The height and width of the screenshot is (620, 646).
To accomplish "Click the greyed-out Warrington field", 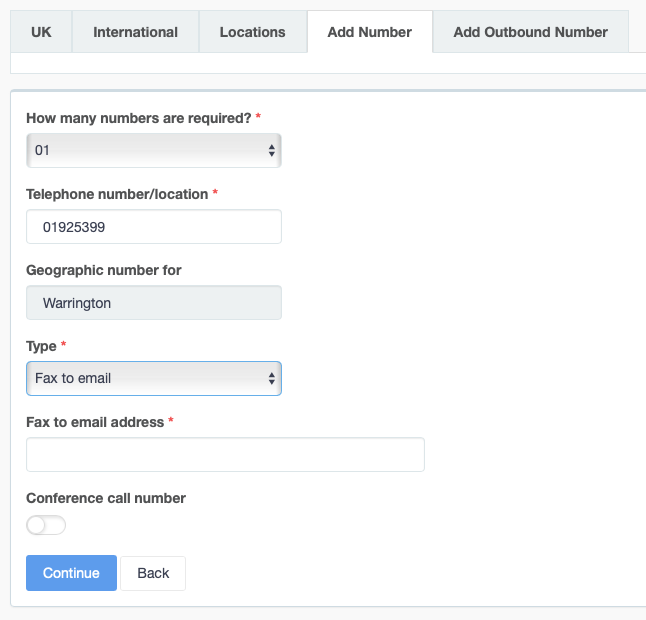I will [153, 303].
